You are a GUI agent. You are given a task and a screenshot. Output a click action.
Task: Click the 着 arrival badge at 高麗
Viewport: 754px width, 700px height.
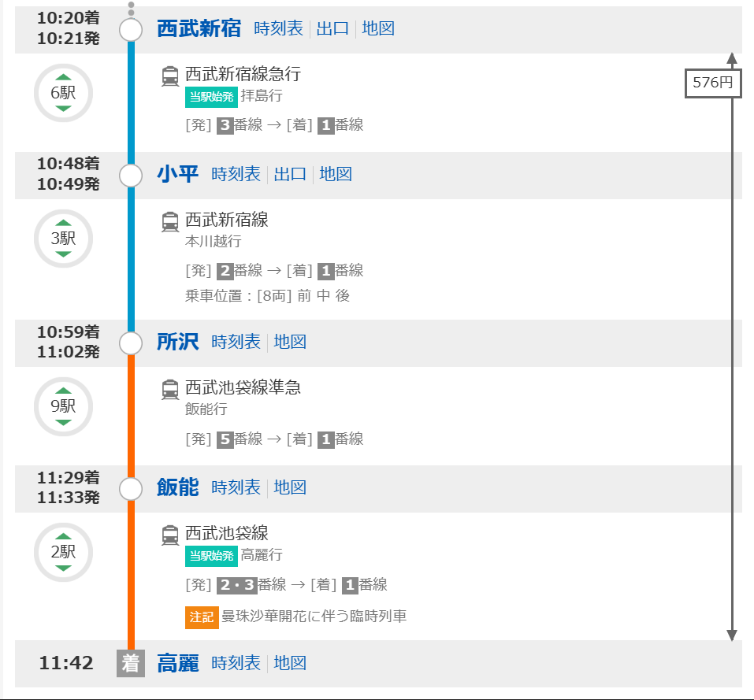131,663
